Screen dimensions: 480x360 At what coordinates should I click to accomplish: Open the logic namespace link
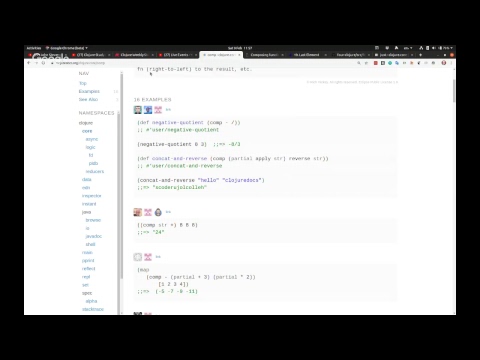pos(90,147)
